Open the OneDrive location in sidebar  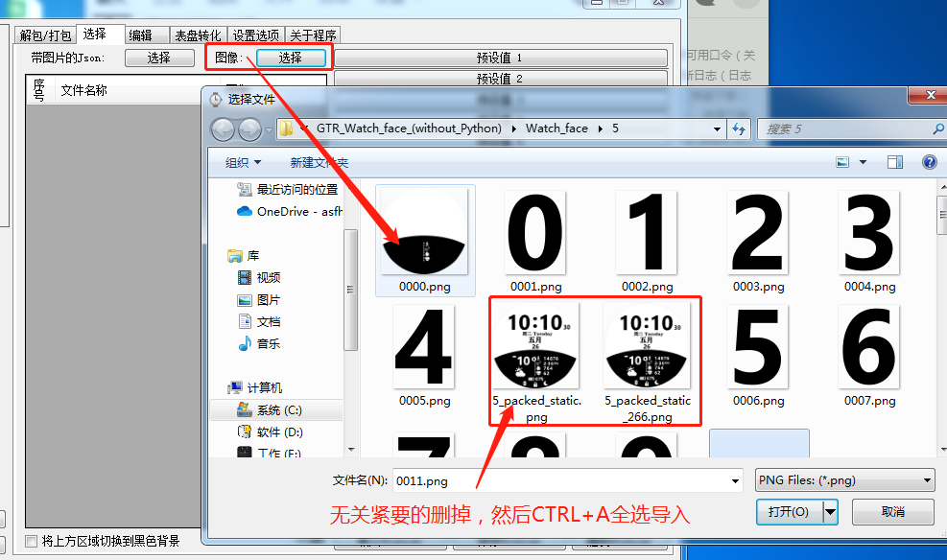[290, 211]
